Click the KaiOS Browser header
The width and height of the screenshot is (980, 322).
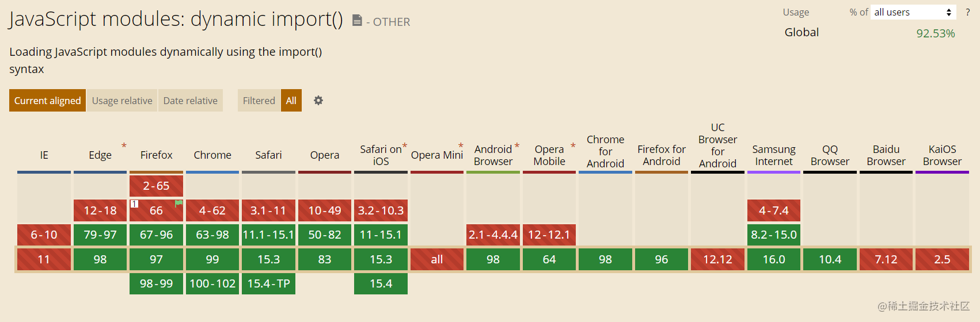point(942,155)
